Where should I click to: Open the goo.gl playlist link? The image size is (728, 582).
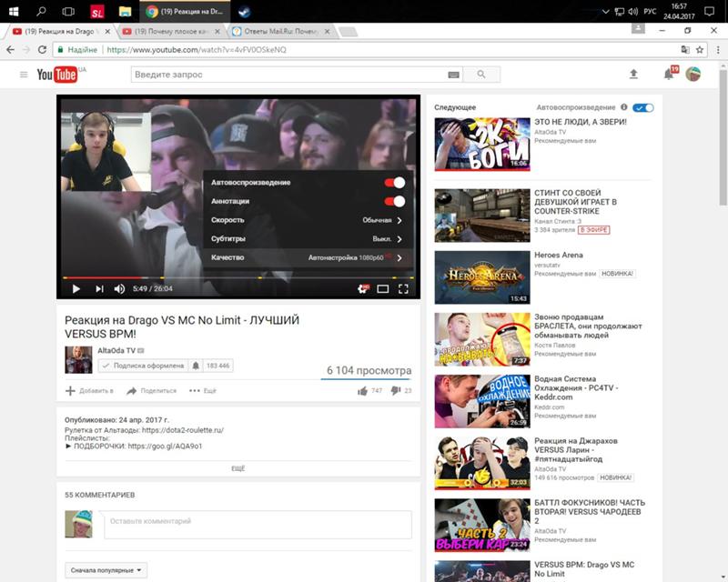tap(165, 446)
